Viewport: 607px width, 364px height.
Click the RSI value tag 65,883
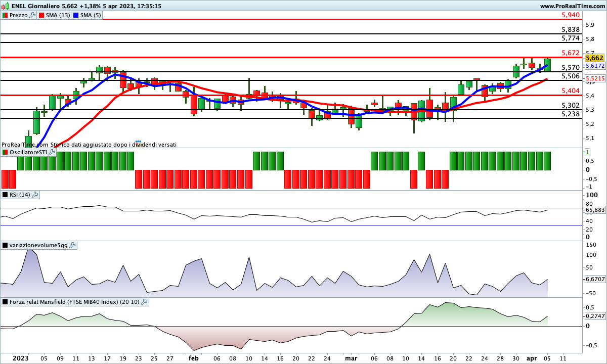[595, 210]
